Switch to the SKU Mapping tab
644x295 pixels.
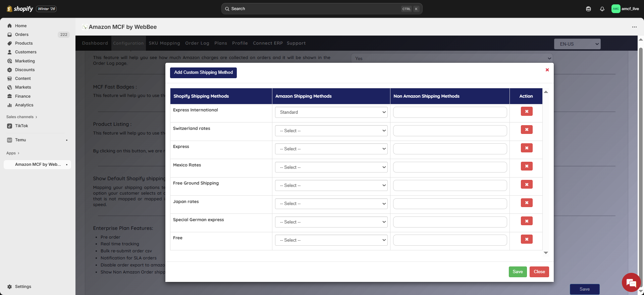tap(164, 43)
